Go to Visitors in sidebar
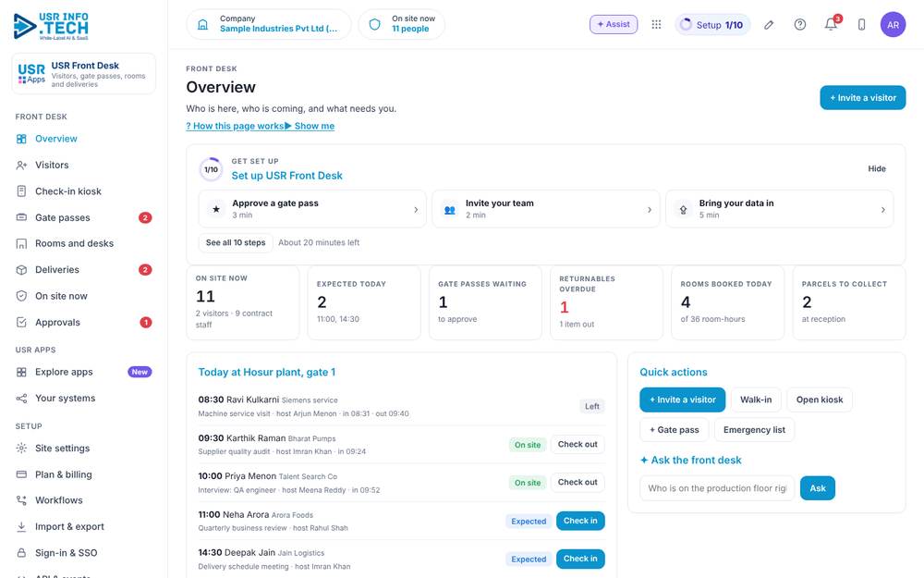924x578 pixels. 84,166
